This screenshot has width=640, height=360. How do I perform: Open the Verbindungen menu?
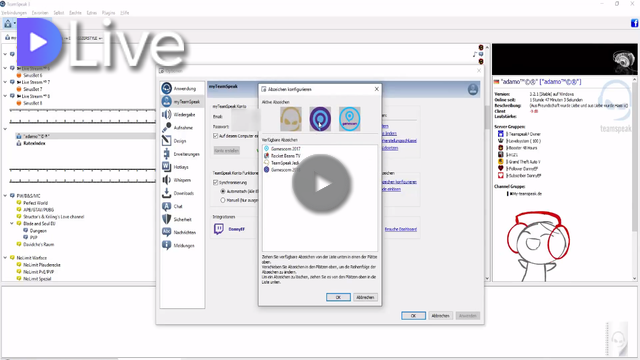(x=14, y=13)
